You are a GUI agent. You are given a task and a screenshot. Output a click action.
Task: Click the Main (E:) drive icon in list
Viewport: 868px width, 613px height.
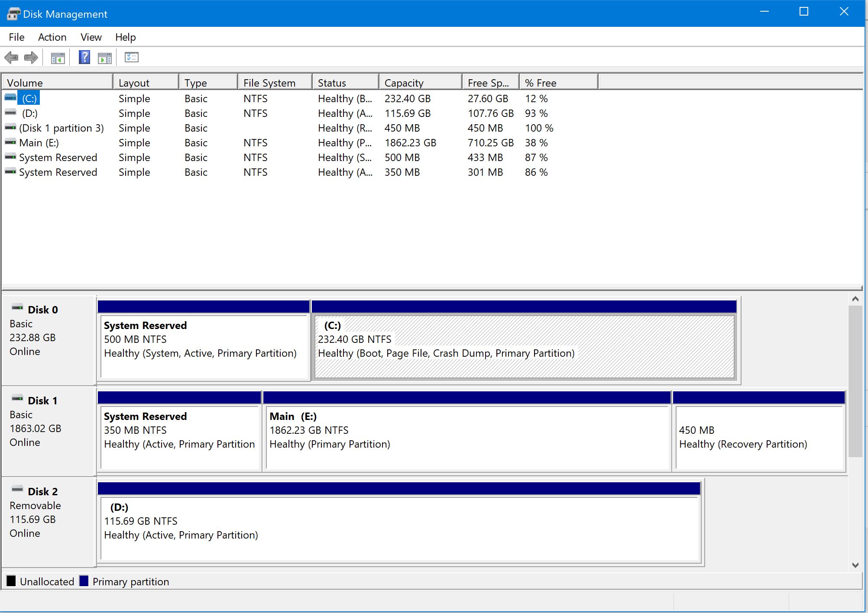click(x=10, y=142)
